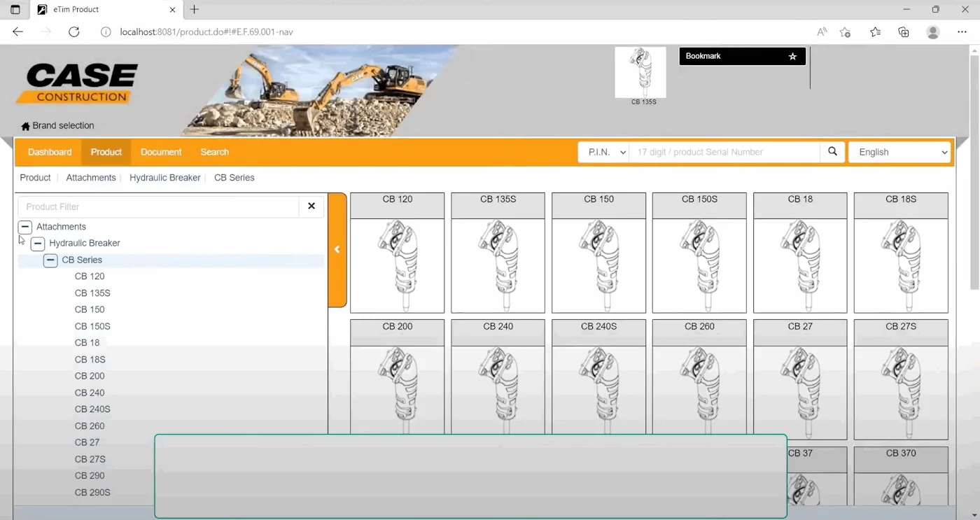
Task: Select CB 18 in the tree
Action: pos(87,343)
